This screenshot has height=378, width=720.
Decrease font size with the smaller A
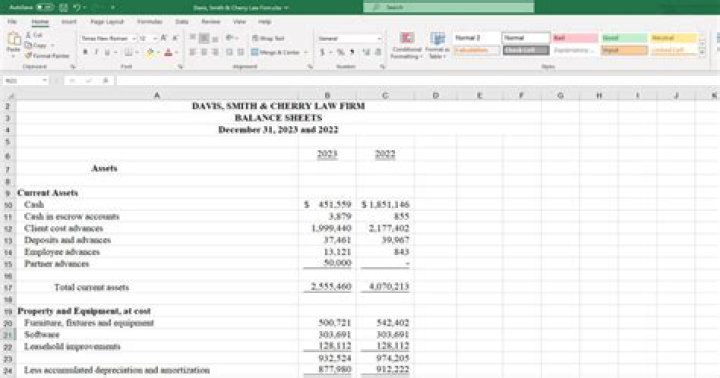point(175,38)
